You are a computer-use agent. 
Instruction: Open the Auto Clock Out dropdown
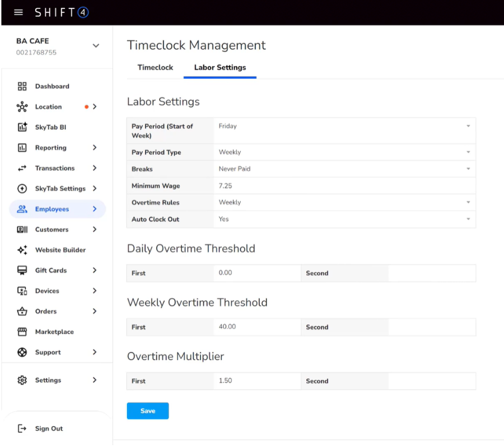pos(344,220)
